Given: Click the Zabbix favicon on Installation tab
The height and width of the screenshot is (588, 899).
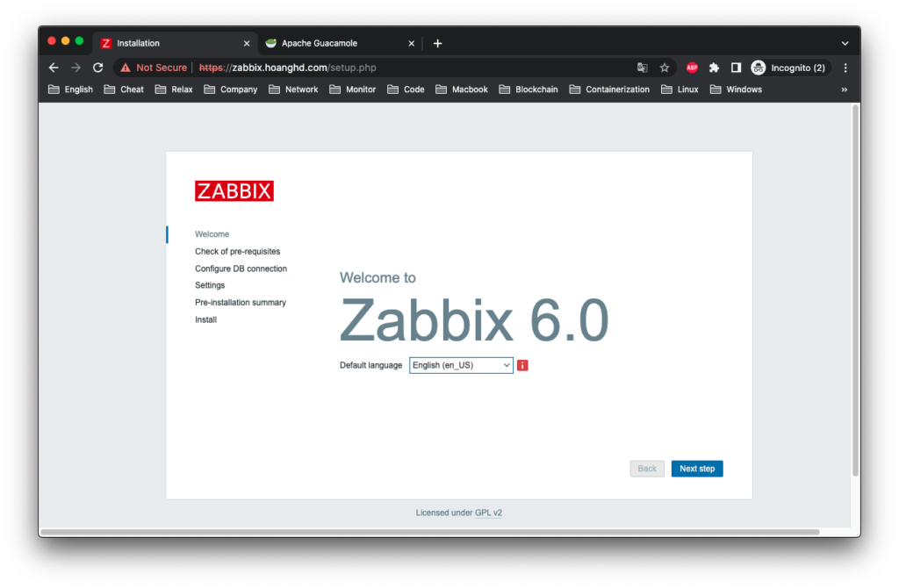Looking at the screenshot, I should click(105, 44).
